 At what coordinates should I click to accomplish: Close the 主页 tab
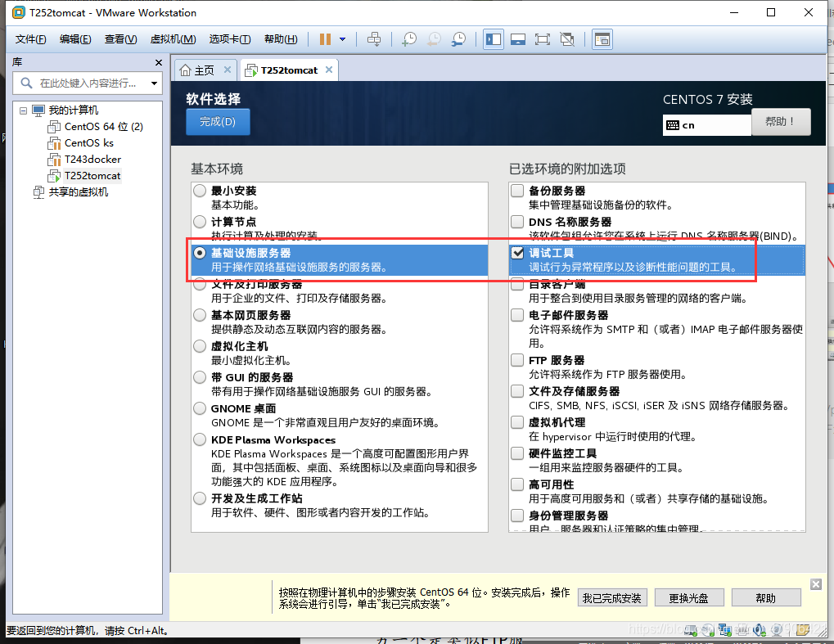pyautogui.click(x=227, y=70)
